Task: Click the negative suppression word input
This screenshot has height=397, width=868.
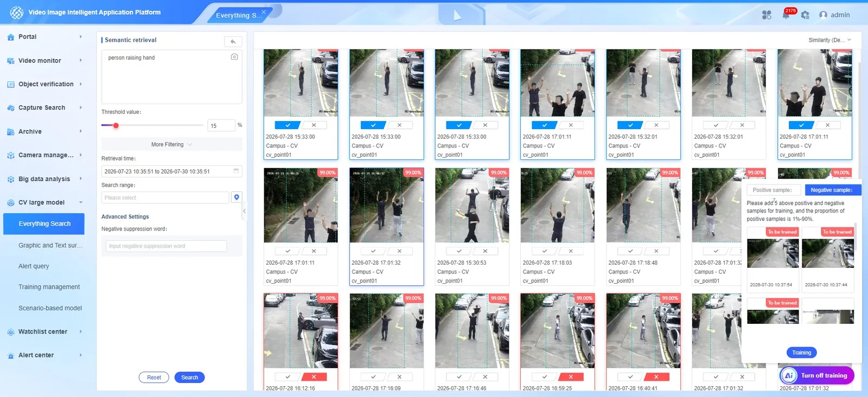Action: pyautogui.click(x=166, y=246)
